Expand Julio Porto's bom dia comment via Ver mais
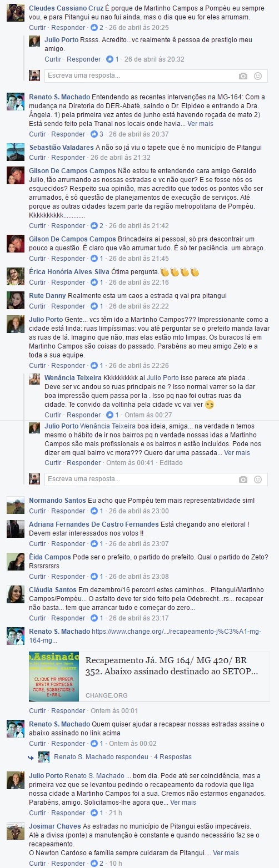 coord(183,803)
